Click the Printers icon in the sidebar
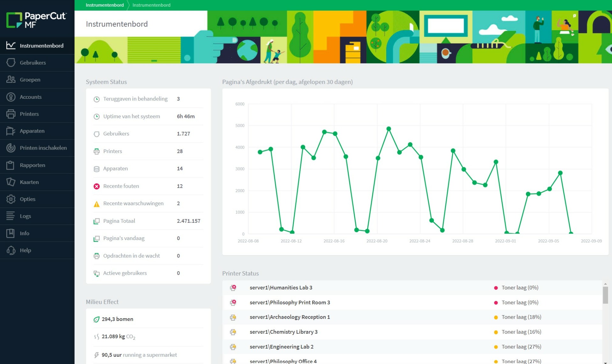Image resolution: width=612 pixels, height=364 pixels. [x=11, y=114]
